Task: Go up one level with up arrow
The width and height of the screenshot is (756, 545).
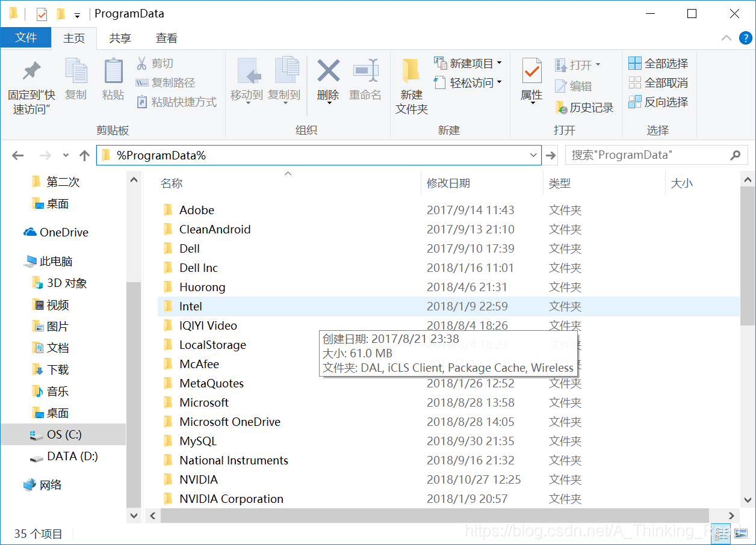Action: click(84, 155)
